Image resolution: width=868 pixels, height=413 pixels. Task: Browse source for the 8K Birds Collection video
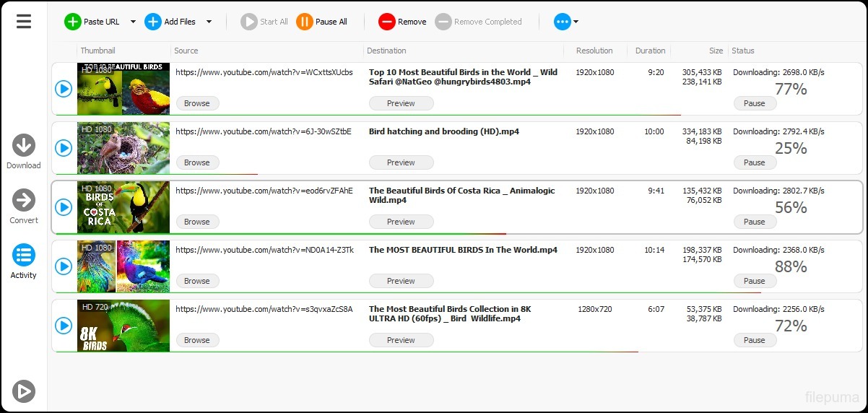tap(196, 340)
